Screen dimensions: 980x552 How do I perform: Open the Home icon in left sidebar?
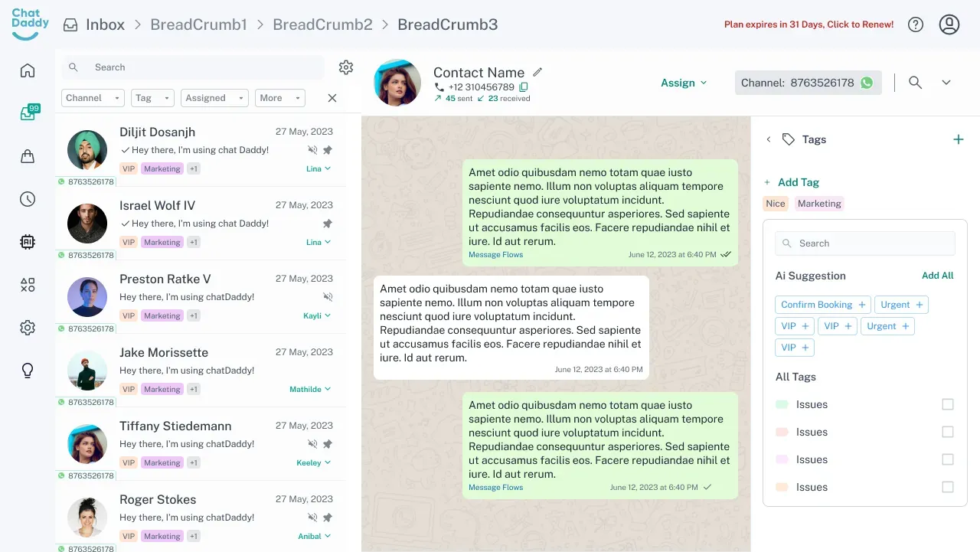tap(28, 71)
